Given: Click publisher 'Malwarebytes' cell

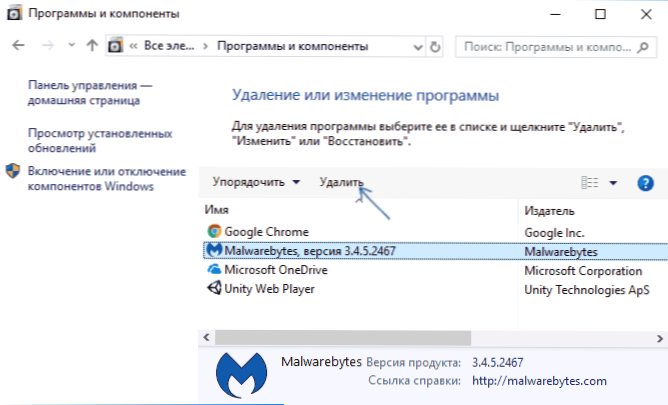Looking at the screenshot, I should click(x=561, y=252).
